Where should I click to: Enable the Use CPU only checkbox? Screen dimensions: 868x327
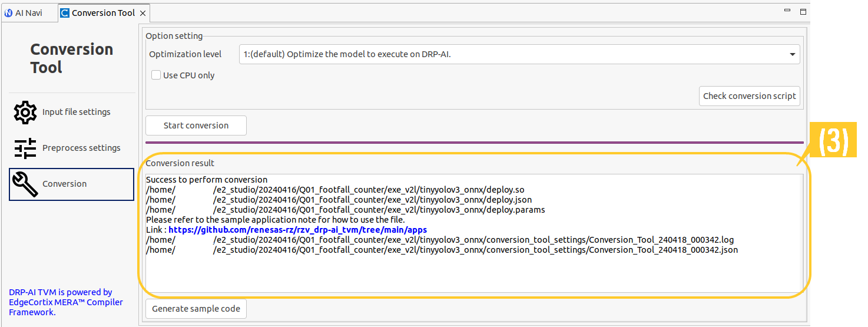[156, 75]
